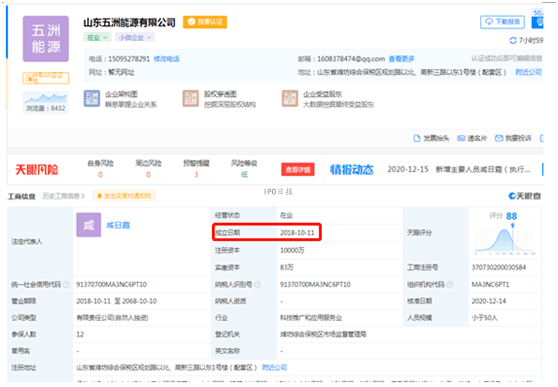558x387 pixels.
Task: Click the 发生变更时通知我 bell button
Action: (124, 196)
